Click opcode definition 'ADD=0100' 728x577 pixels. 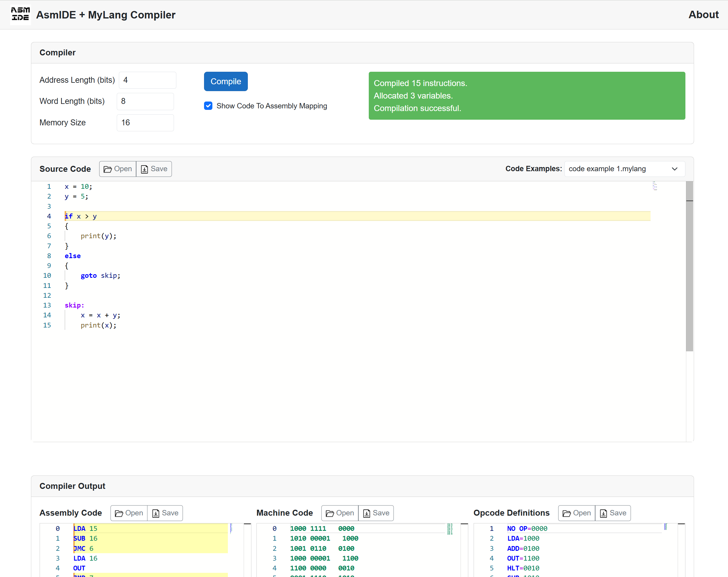click(523, 549)
